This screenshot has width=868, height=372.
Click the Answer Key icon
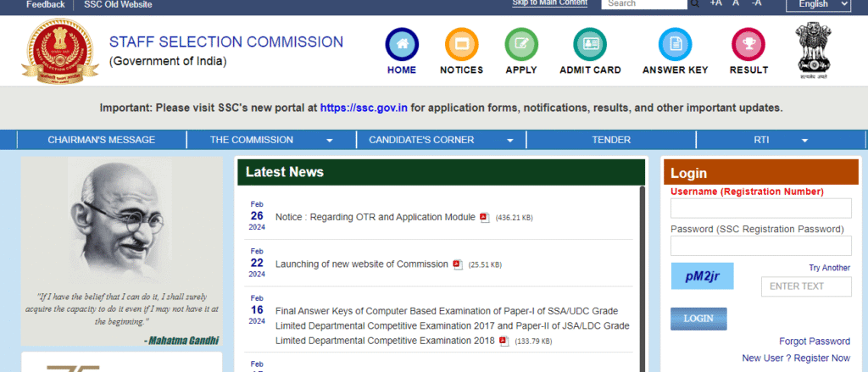(675, 44)
